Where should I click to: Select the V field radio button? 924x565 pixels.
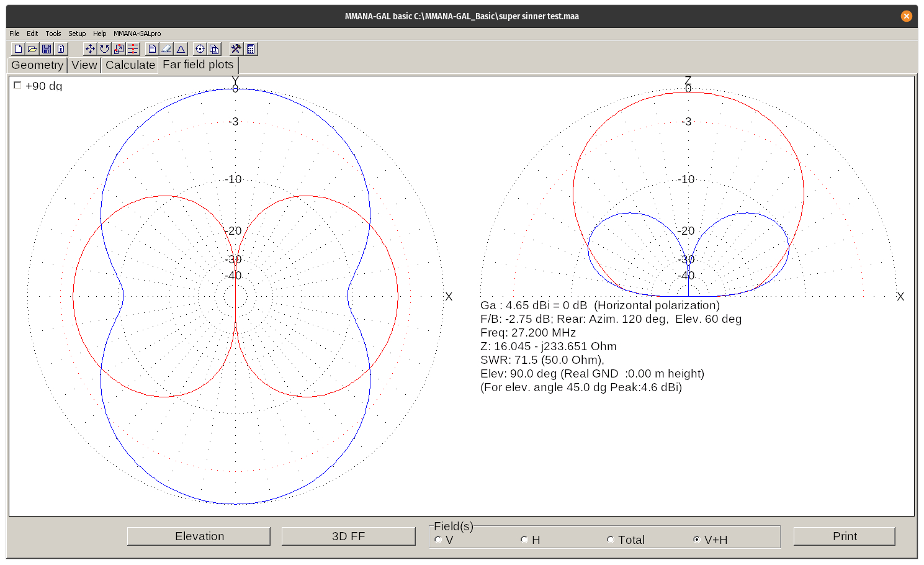[438, 540]
